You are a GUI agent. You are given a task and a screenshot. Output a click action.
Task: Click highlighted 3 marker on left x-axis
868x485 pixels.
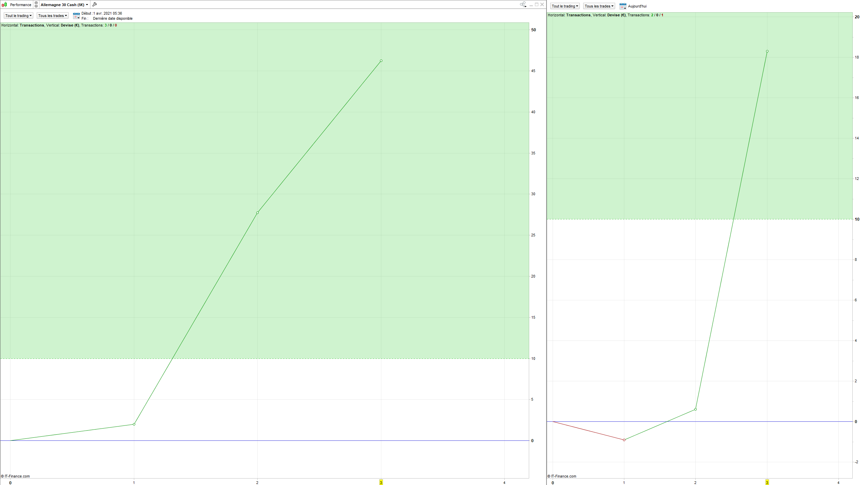pyautogui.click(x=381, y=482)
